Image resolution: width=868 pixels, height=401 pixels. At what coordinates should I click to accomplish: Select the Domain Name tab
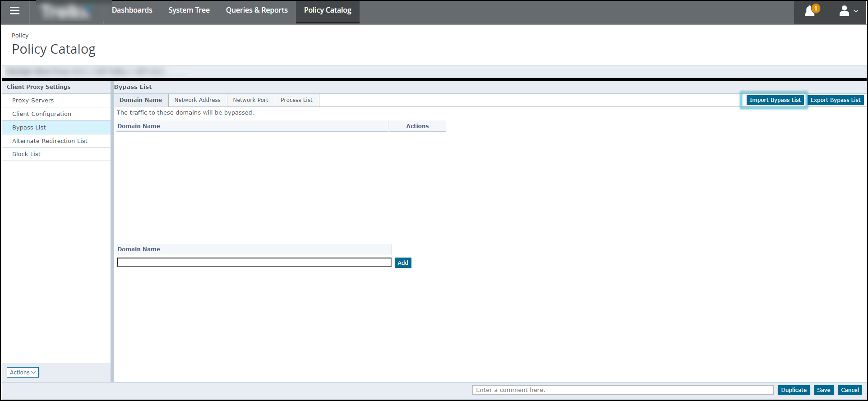coord(140,100)
